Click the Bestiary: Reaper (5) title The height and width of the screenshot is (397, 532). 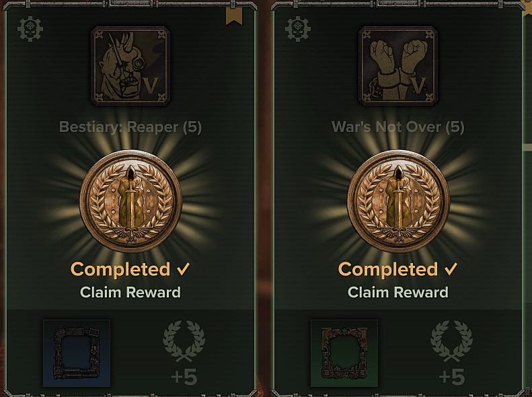(130, 127)
